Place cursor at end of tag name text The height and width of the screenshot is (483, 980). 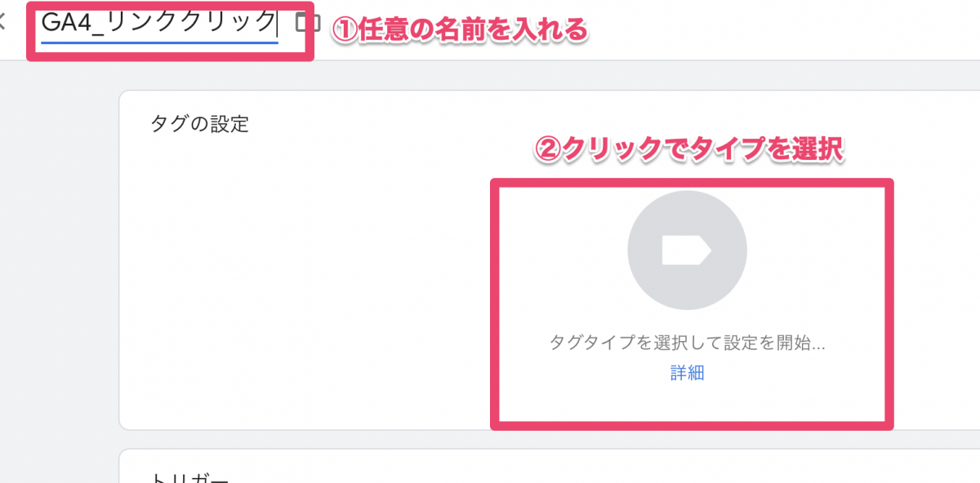click(277, 23)
